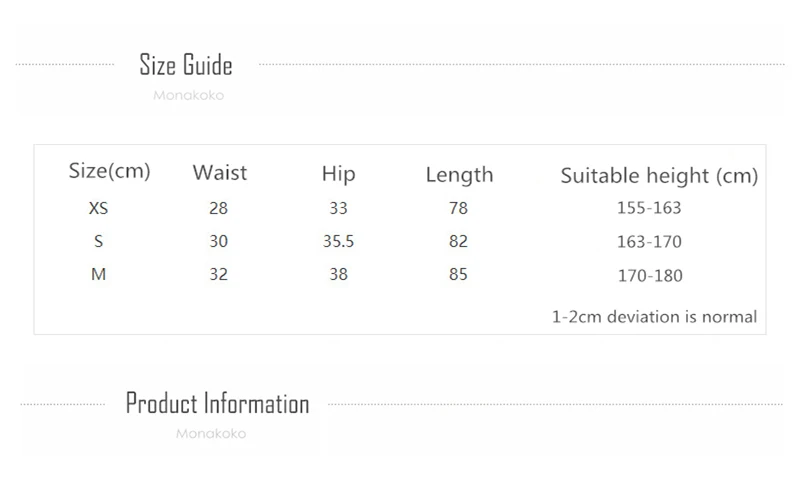
Task: Click the Product Information heading
Action: point(217,404)
